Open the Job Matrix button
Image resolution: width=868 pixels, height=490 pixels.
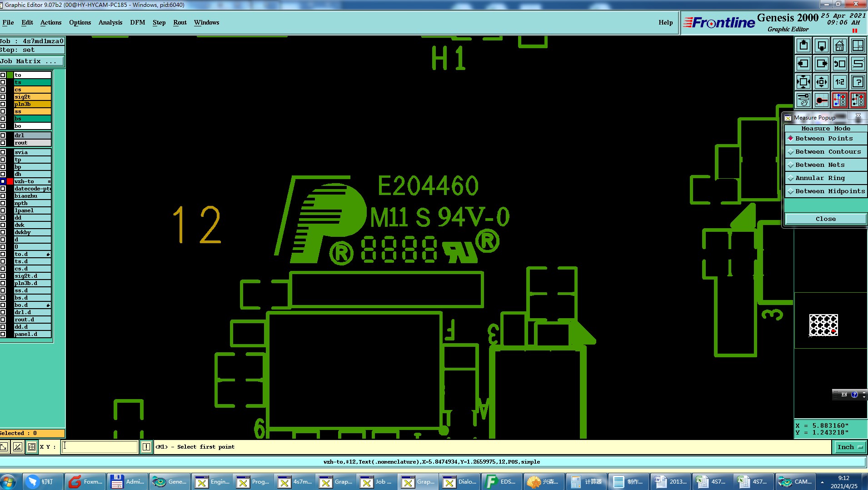[x=32, y=61]
